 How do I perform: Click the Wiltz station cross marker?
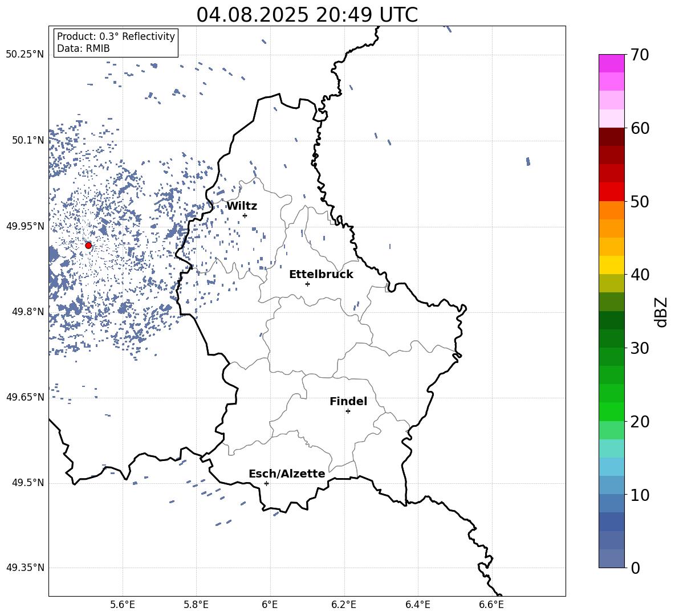tap(245, 215)
